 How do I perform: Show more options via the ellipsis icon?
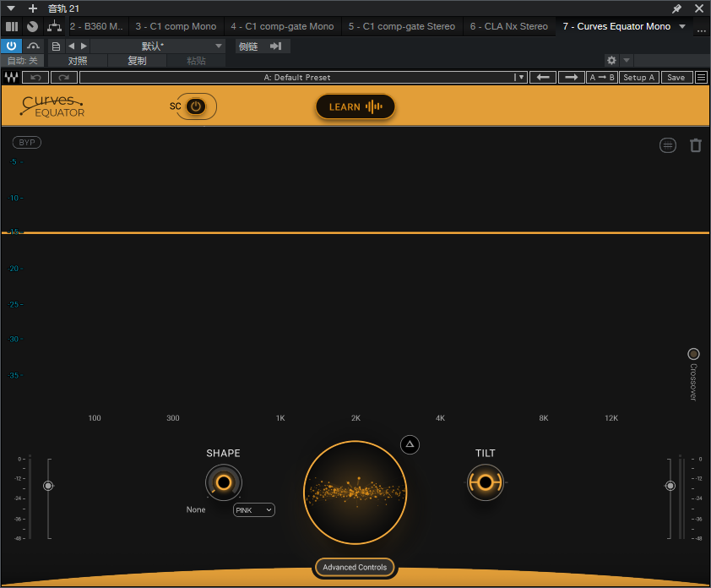click(701, 30)
